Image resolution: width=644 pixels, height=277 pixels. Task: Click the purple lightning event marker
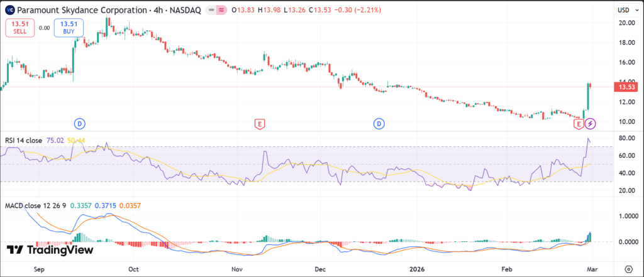pyautogui.click(x=591, y=124)
